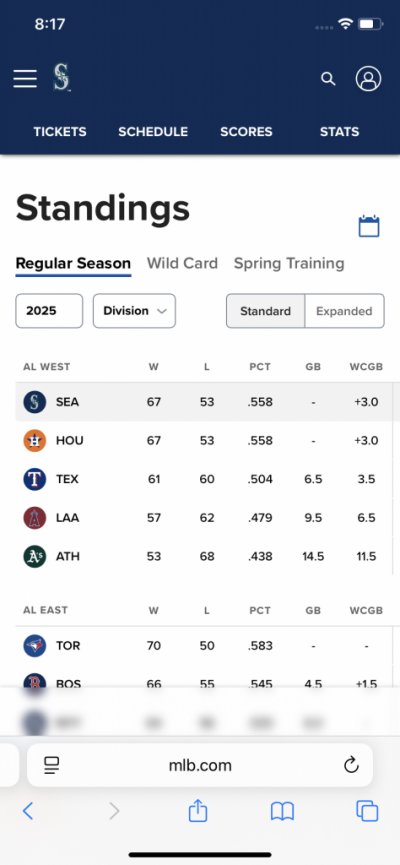This screenshot has height=865, width=400.
Task: Open Safari bookmarks book icon
Action: tap(282, 811)
